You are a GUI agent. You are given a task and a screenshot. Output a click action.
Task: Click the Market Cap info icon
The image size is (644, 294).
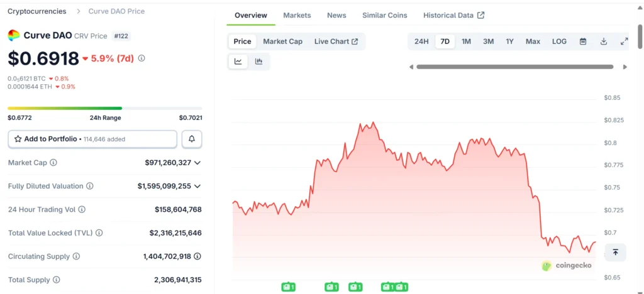tap(53, 163)
